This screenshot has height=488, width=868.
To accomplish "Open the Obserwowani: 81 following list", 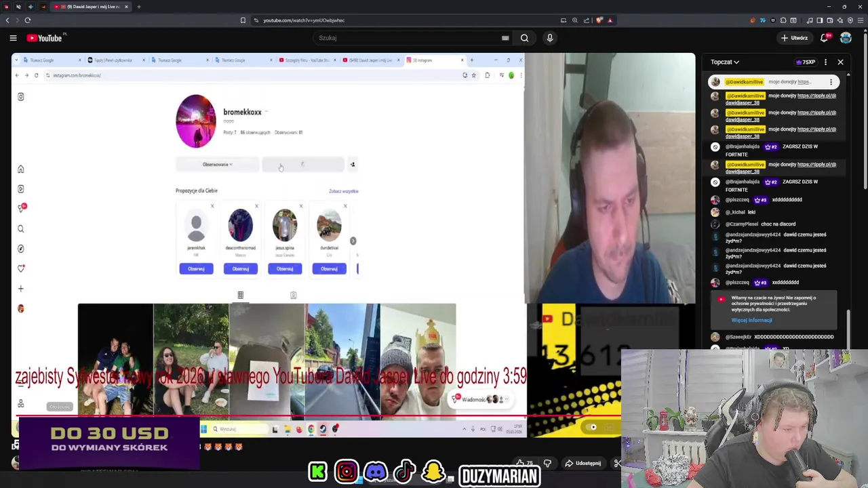I will pyautogui.click(x=288, y=133).
